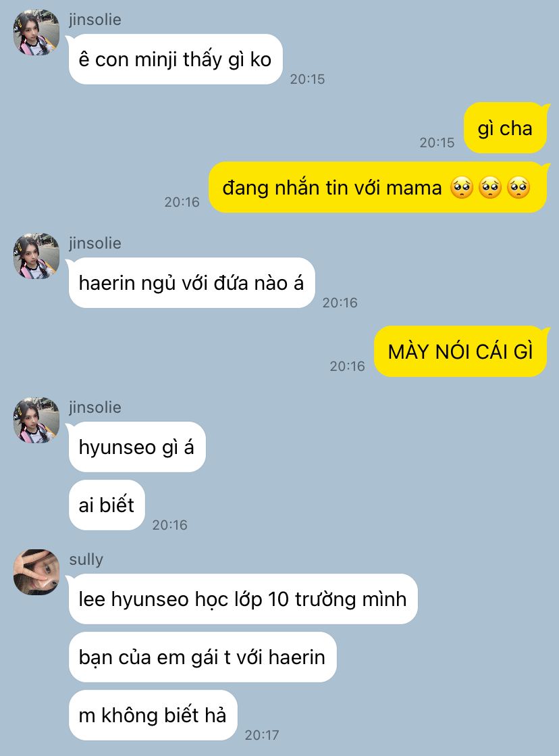The image size is (559, 756).
Task: Select 'lee hyunseo học lớp 10 trường mình' message
Action: point(243,599)
